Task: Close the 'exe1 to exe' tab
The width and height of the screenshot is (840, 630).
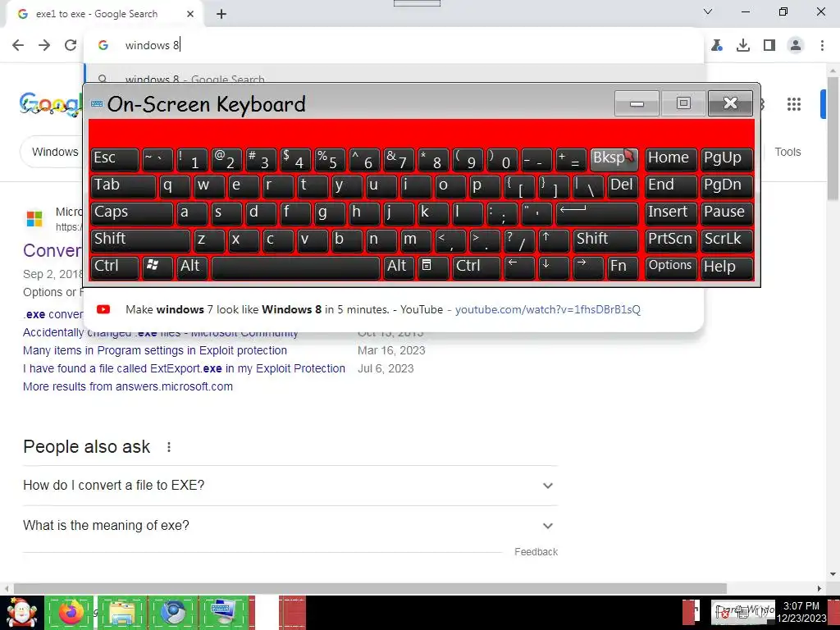Action: tap(190, 14)
